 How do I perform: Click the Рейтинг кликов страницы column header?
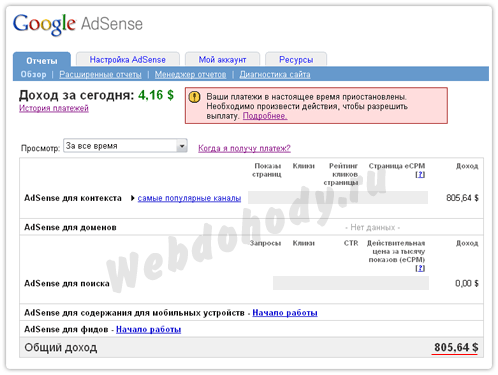[341, 174]
